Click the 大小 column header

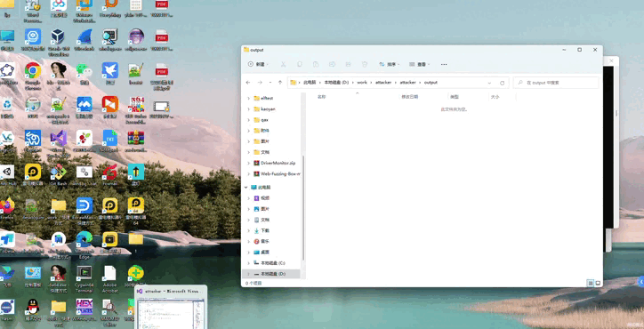coord(495,97)
